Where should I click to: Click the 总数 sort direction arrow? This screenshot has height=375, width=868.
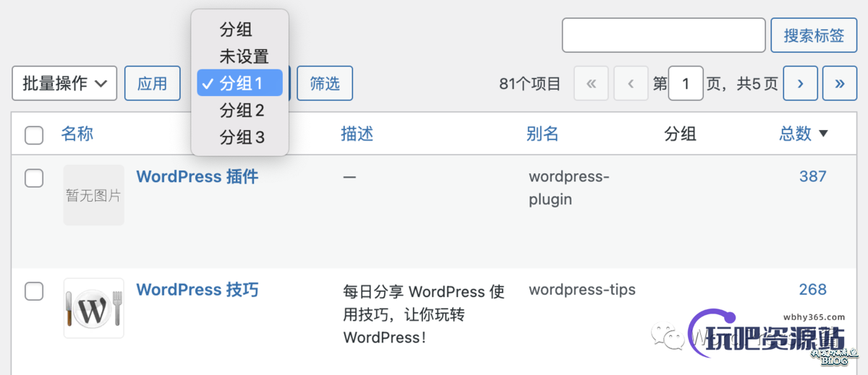[x=823, y=134]
